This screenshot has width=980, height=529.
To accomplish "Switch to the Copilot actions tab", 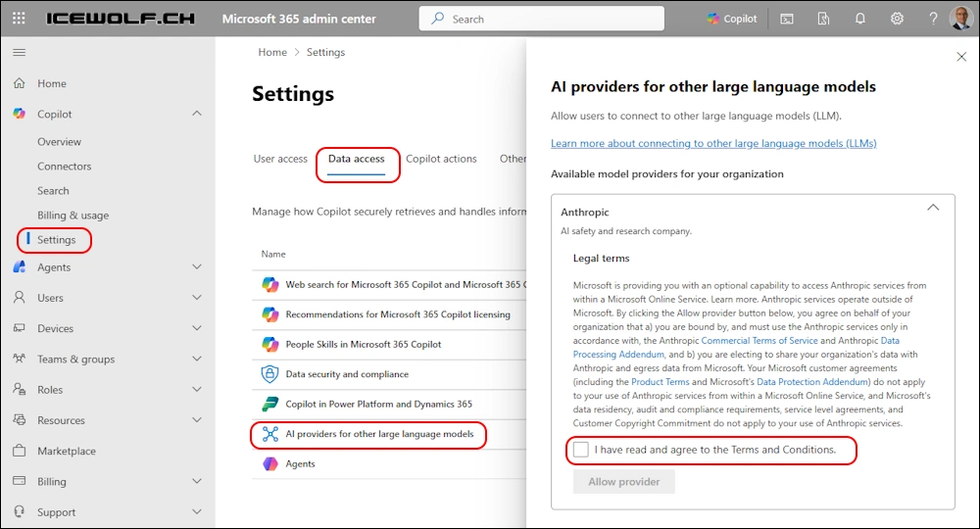I will (x=441, y=159).
